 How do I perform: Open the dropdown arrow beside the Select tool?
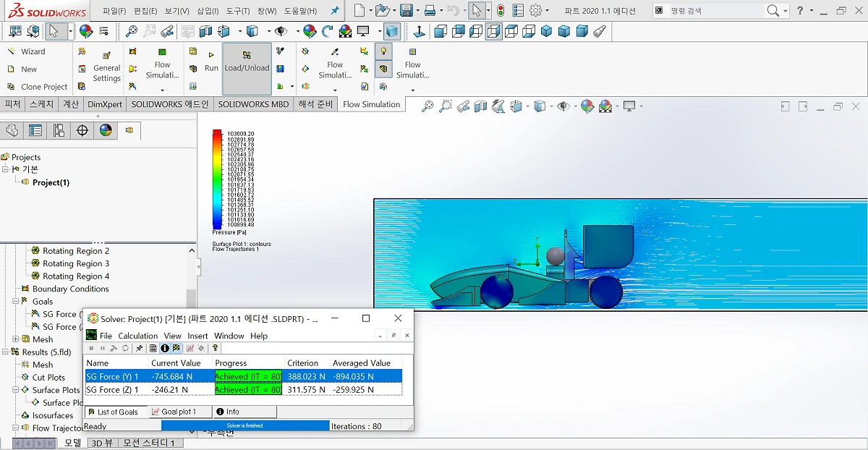tap(70, 32)
